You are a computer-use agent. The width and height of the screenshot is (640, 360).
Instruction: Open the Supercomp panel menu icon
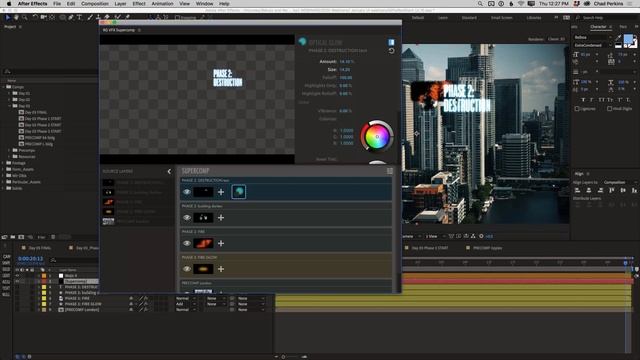pos(390,171)
